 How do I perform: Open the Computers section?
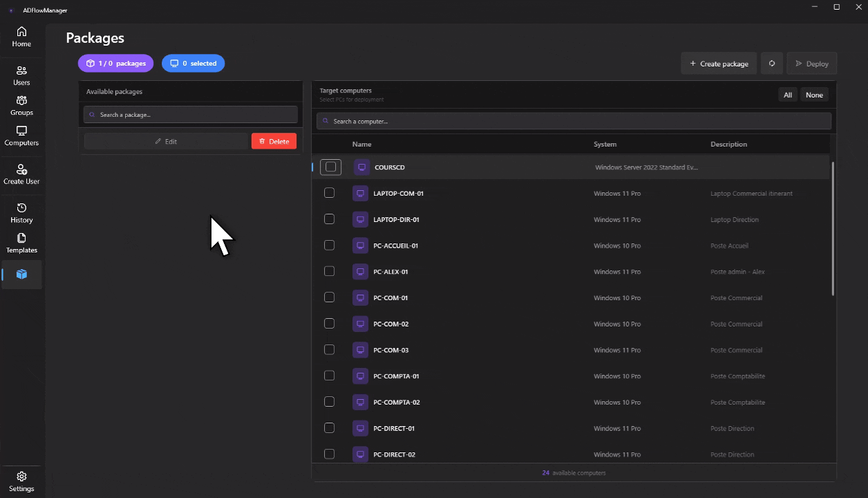click(21, 137)
